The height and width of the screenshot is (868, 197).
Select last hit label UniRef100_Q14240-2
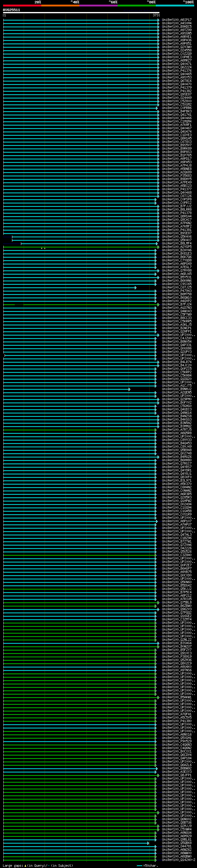178,860
